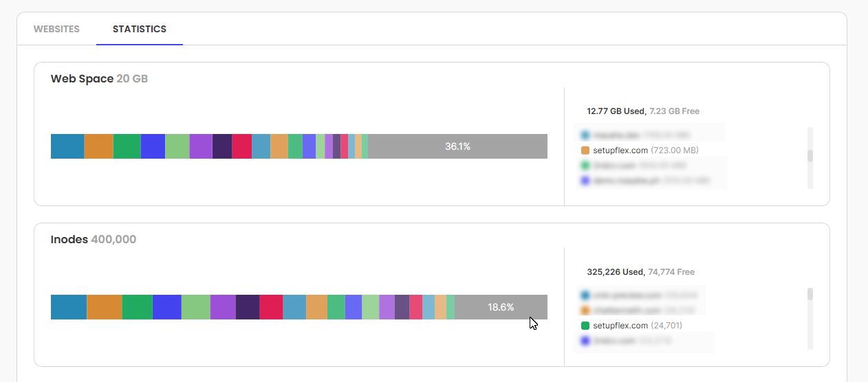This screenshot has width=868, height=382.
Task: Click the "12.77 GB Used" summary text
Action: point(616,111)
